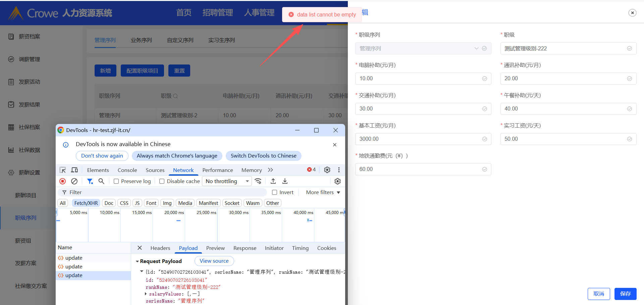Expand the More filters menu

click(x=323, y=192)
